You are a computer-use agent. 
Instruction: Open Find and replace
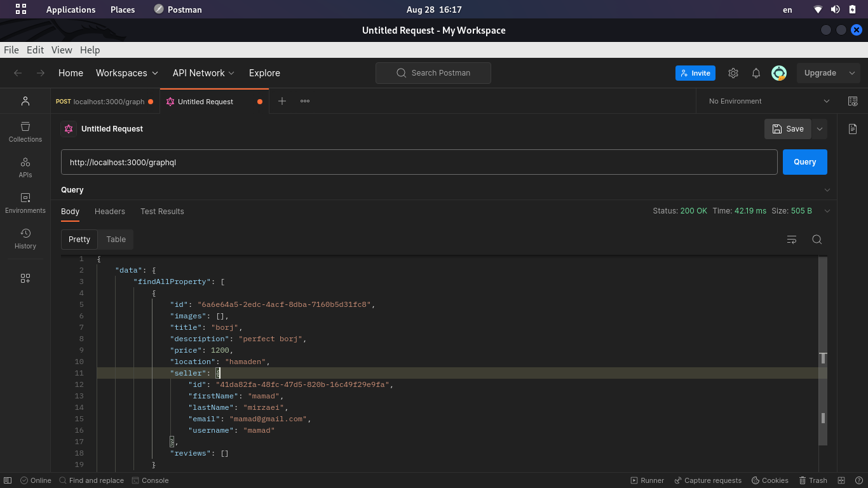(91, 480)
